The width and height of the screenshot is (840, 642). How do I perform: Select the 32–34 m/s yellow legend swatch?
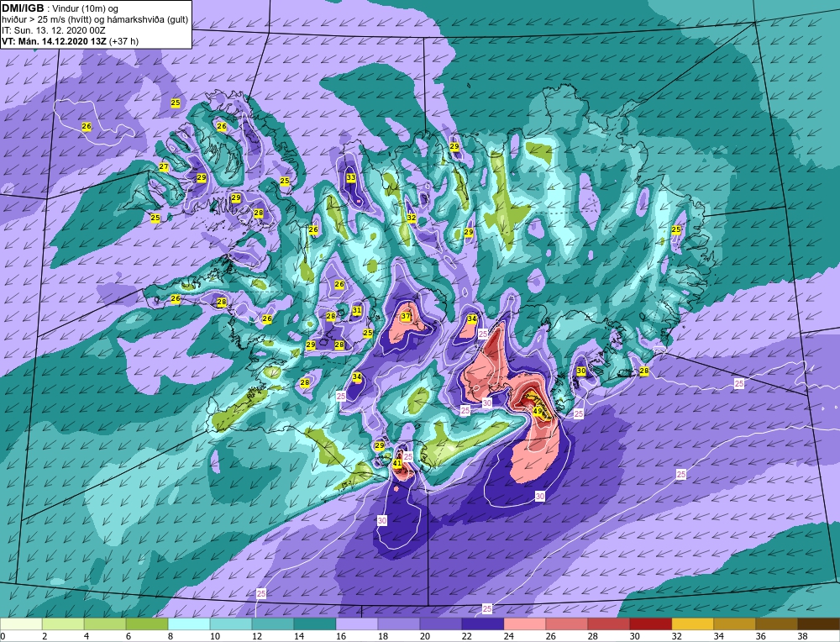click(693, 624)
